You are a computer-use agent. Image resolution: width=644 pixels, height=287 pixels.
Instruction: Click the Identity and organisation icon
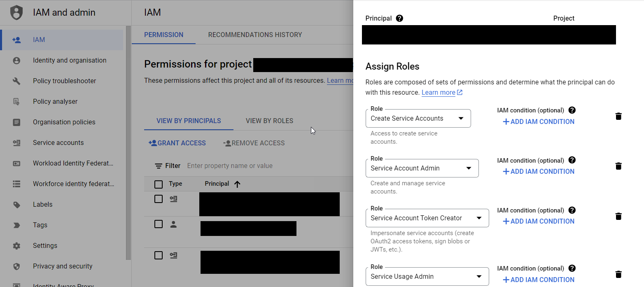(16, 61)
